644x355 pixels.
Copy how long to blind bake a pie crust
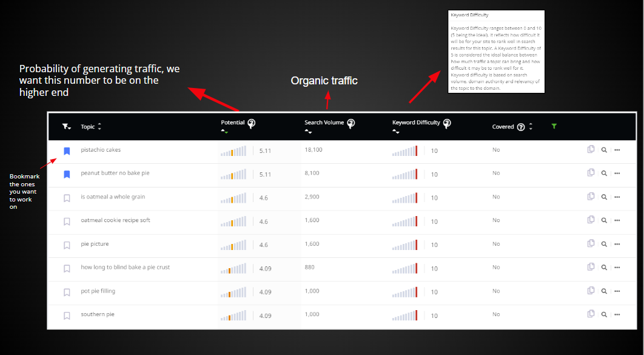(591, 267)
